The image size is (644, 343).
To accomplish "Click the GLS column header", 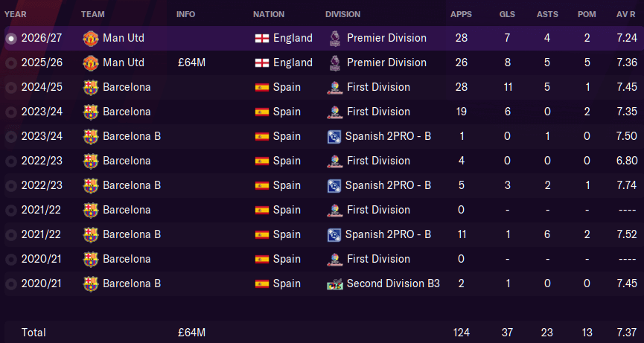I will point(507,14).
